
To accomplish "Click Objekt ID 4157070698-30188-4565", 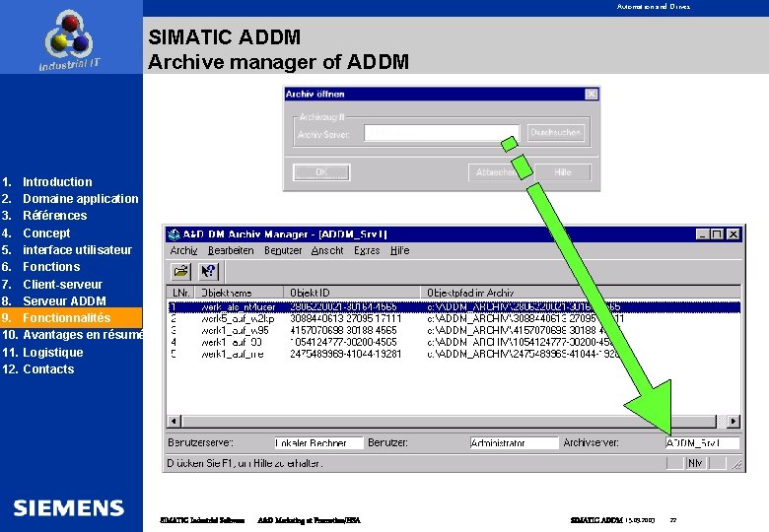I will pyautogui.click(x=343, y=331).
